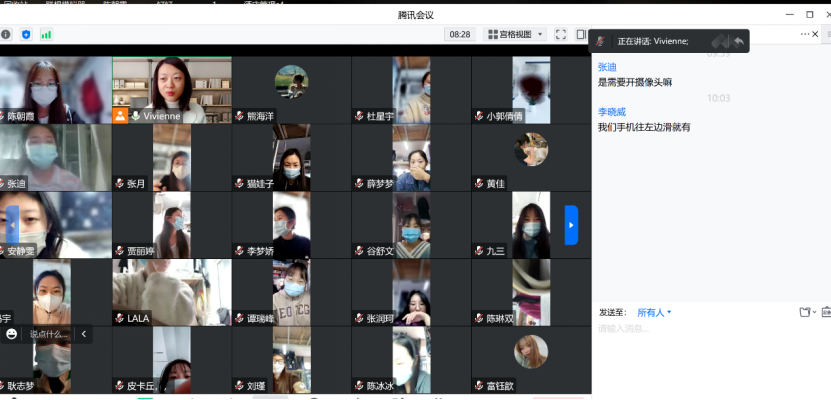The height and width of the screenshot is (400, 831).
Task: Expand the chevron beside the file folder icon
Action: (815, 313)
